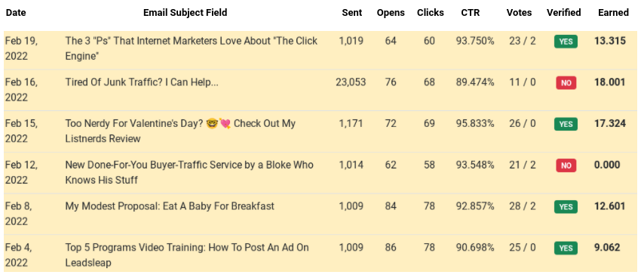Sort by the Date column header

16,13
